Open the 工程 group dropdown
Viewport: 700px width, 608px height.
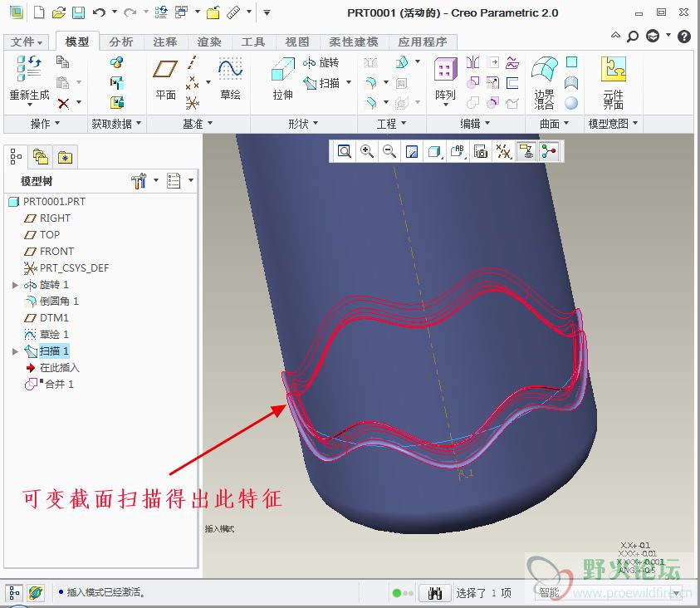[391, 124]
